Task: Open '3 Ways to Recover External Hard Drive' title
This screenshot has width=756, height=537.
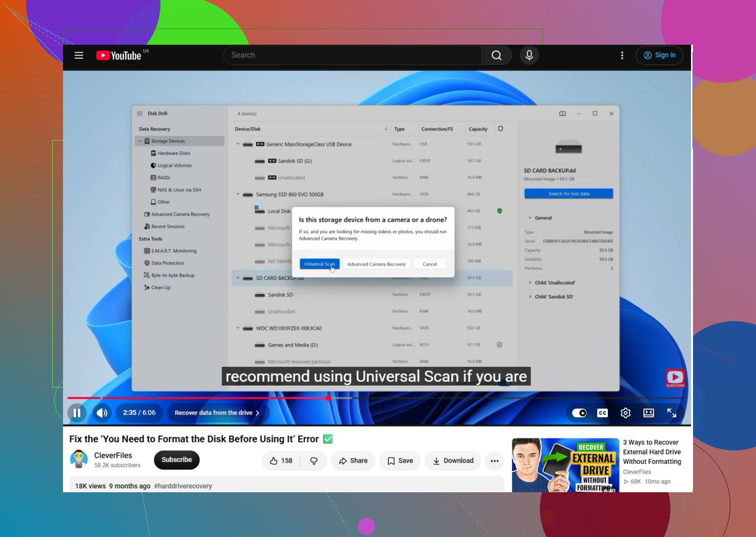Action: (x=652, y=452)
